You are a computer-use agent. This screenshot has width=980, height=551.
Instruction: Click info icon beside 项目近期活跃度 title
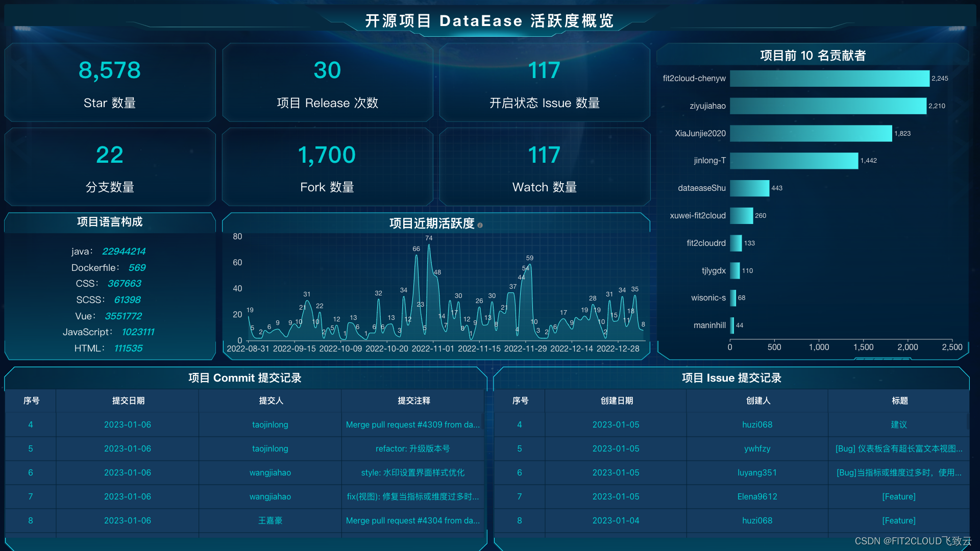480,225
